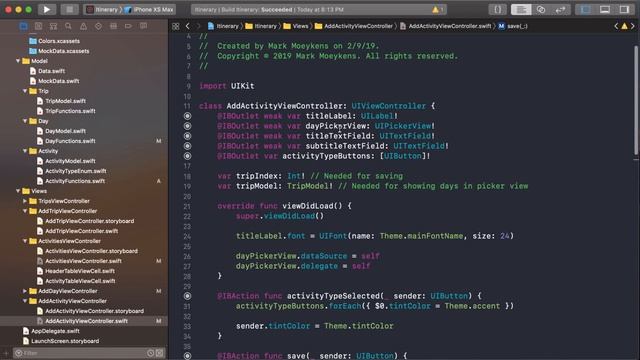Jump to the previous issue arrow
This screenshot has height=360, width=640.
click(x=616, y=26)
